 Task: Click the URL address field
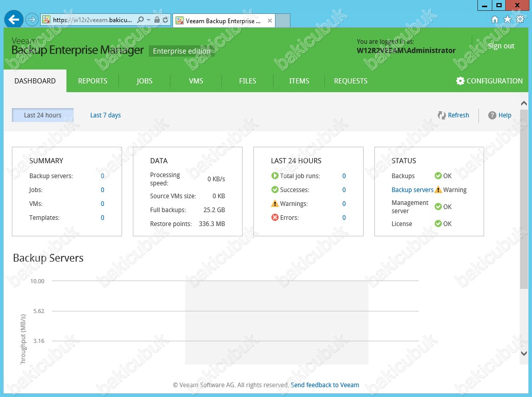[x=92, y=20]
